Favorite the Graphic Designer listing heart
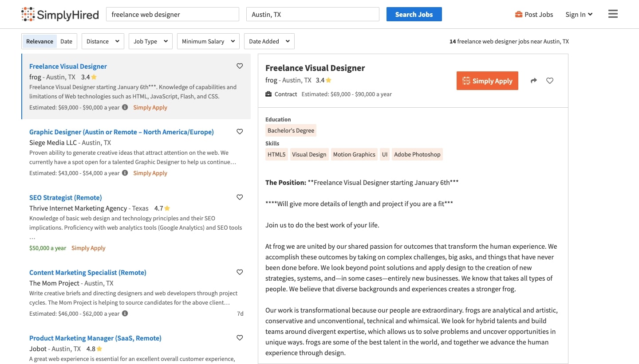Image resolution: width=639 pixels, height=364 pixels. click(x=240, y=132)
